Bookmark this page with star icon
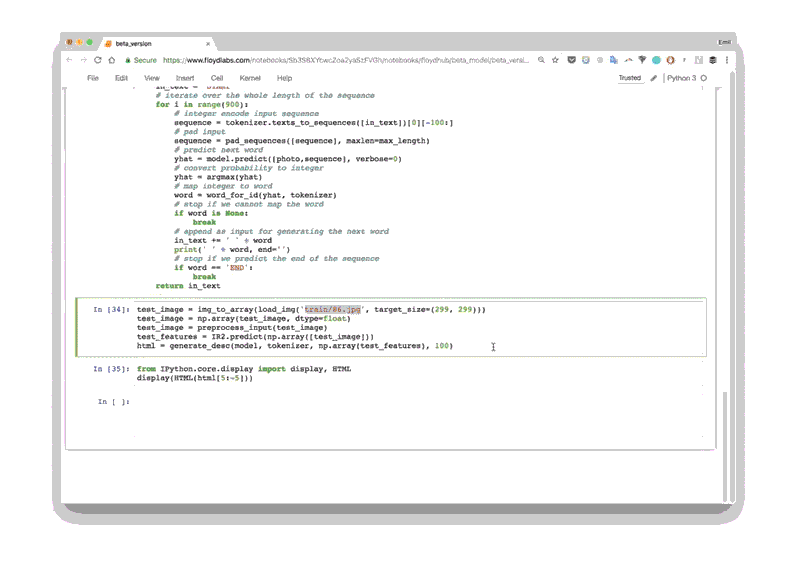 [x=554, y=60]
